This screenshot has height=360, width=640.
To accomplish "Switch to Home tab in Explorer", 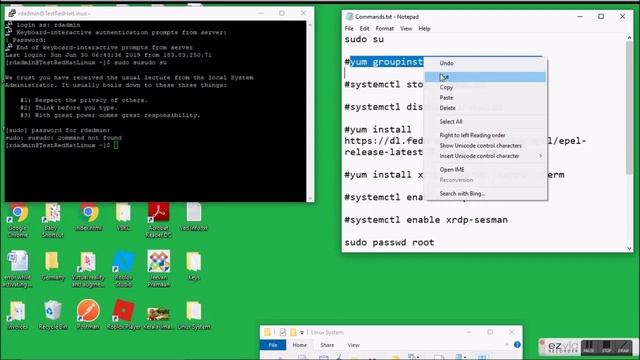I will pyautogui.click(x=299, y=345).
